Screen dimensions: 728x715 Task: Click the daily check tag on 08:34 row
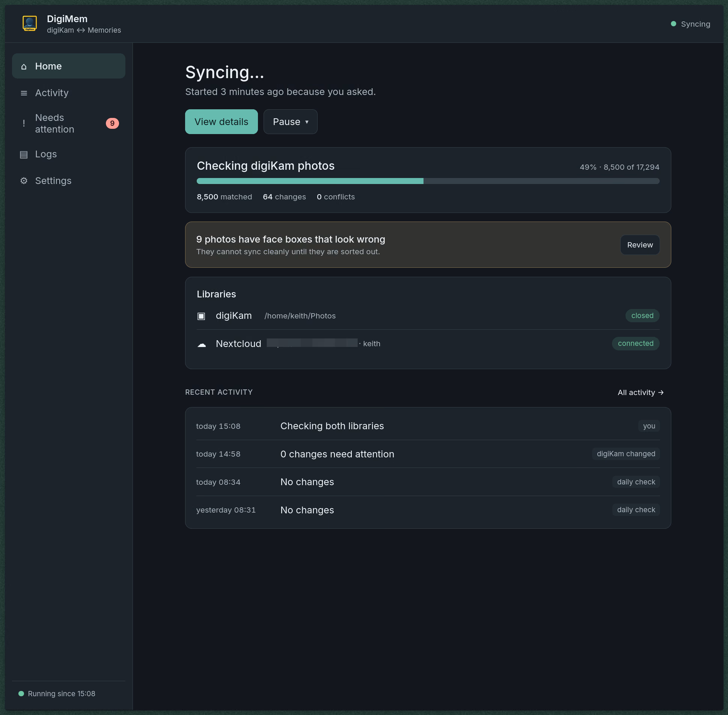(x=636, y=482)
